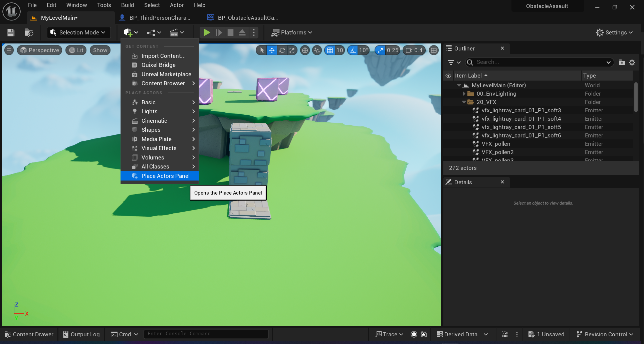This screenshot has height=344, width=644.
Task: Toggle grid snapping icon
Action: point(330,50)
